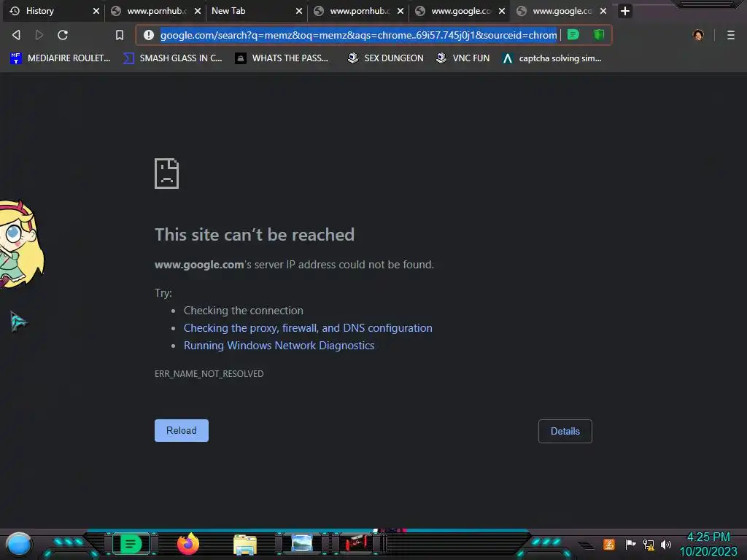Bookmark this page using the bookmark icon
The width and height of the screenshot is (747, 560).
tap(120, 35)
